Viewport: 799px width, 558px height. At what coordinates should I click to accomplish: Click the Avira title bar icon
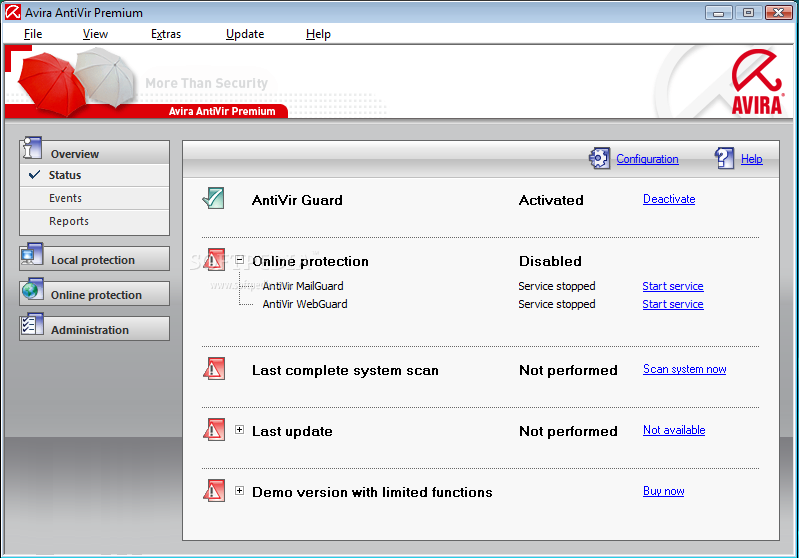tap(13, 12)
